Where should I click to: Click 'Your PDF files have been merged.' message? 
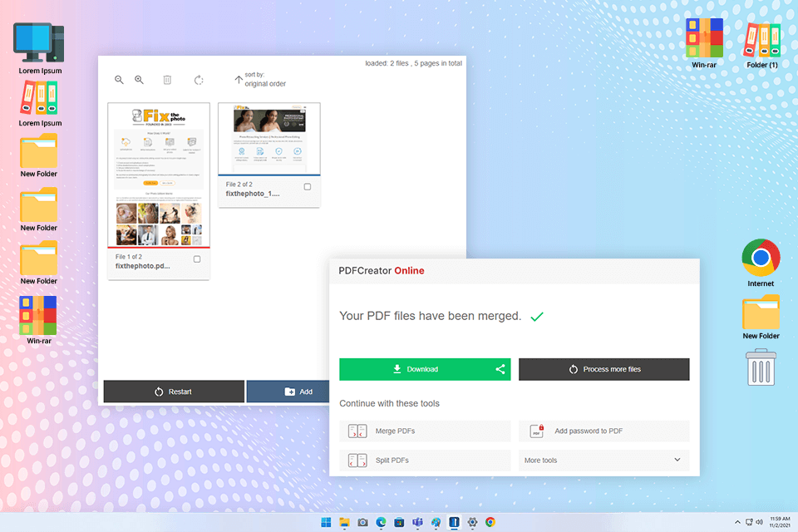tap(430, 316)
